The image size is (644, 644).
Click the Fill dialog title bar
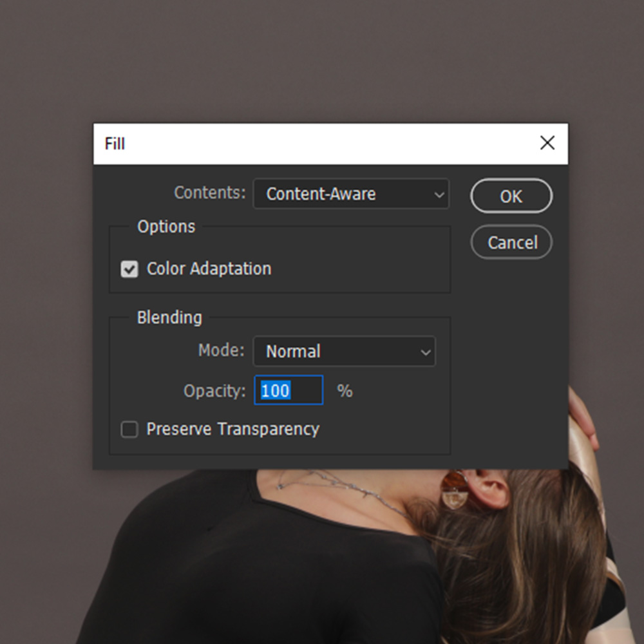[309, 143]
